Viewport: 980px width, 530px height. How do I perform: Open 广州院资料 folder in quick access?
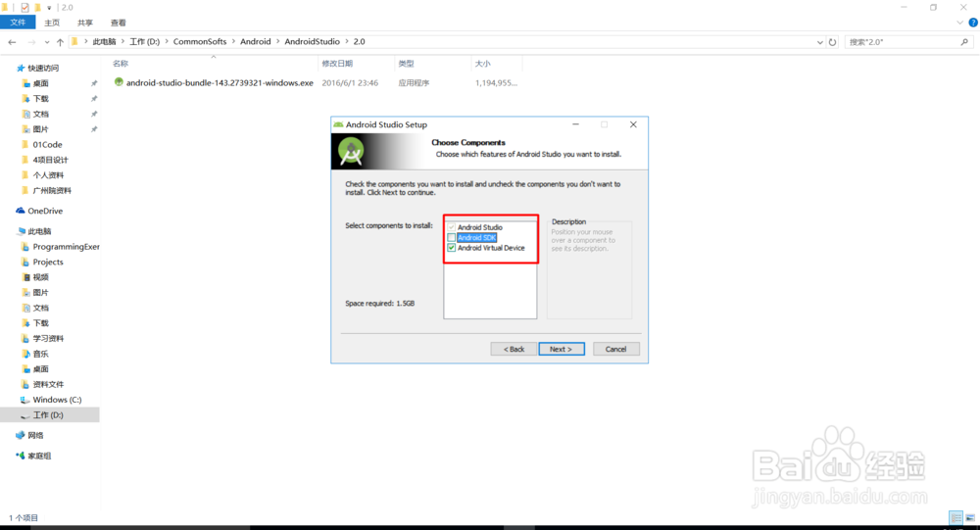coord(52,191)
